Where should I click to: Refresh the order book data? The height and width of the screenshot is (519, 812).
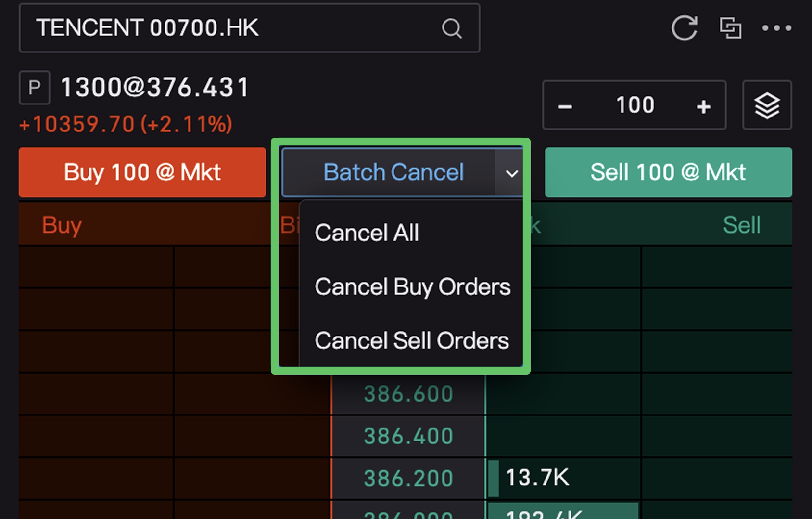[x=684, y=28]
